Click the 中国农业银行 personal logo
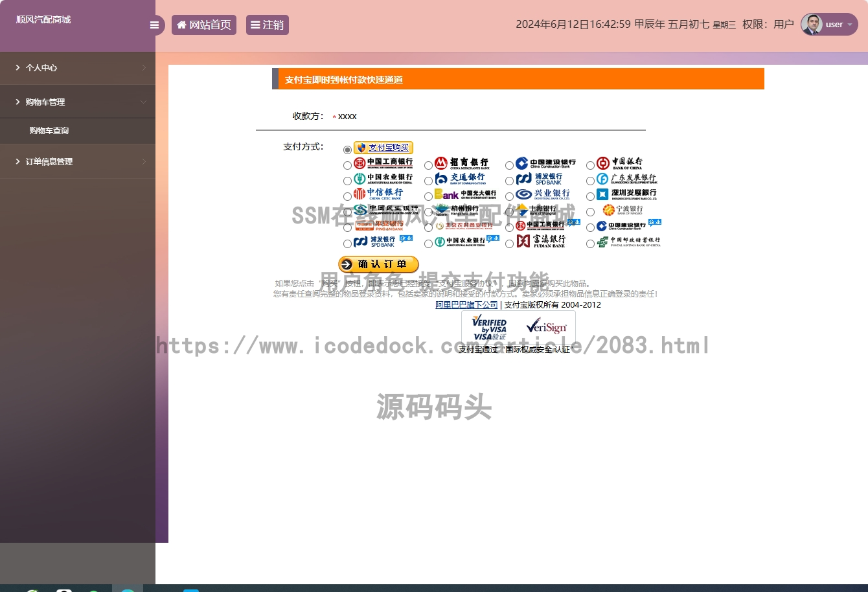 click(x=383, y=178)
